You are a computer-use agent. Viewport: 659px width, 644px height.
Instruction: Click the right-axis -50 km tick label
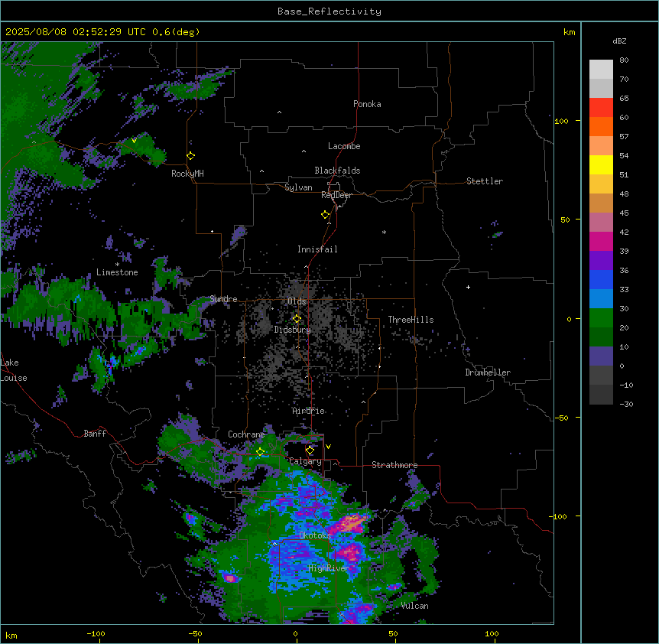click(x=561, y=418)
